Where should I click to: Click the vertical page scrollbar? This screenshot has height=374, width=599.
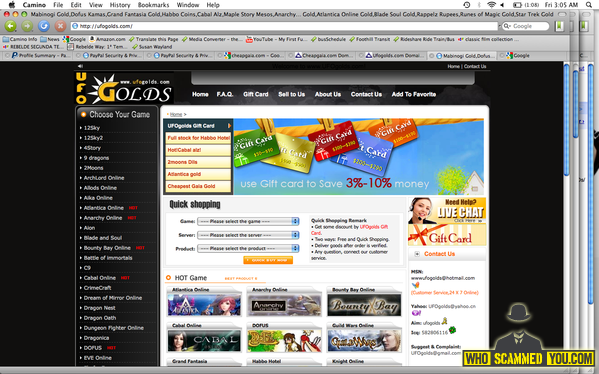(x=566, y=214)
